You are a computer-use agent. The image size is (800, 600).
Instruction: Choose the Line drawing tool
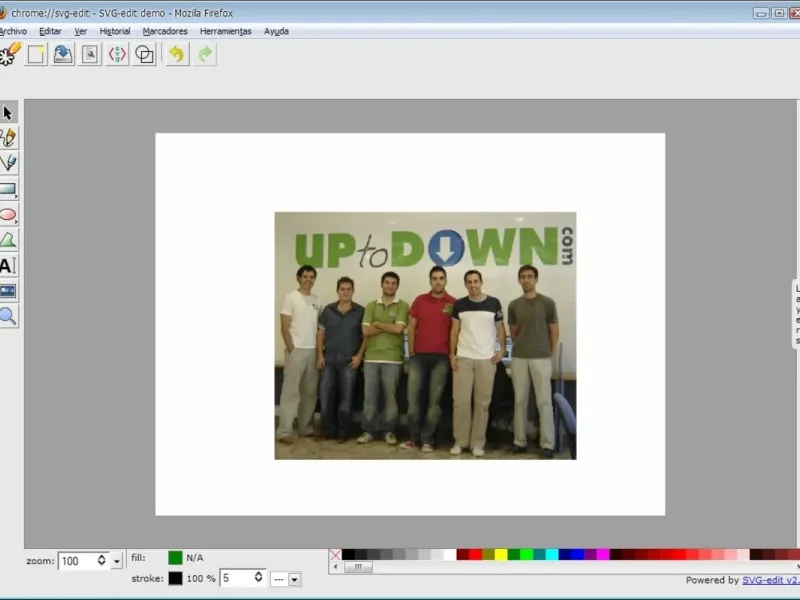tap(8, 163)
